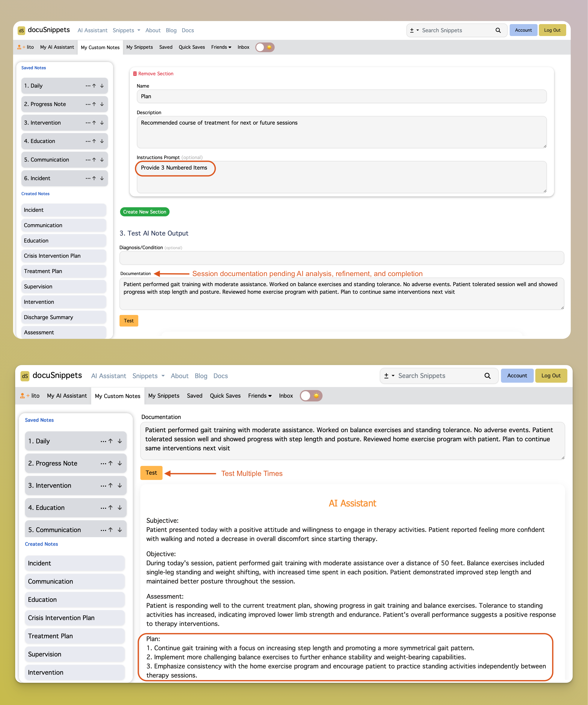This screenshot has height=705, width=588.
Task: Click the docuSnippets dS logo in top header
Action: [x=21, y=30]
